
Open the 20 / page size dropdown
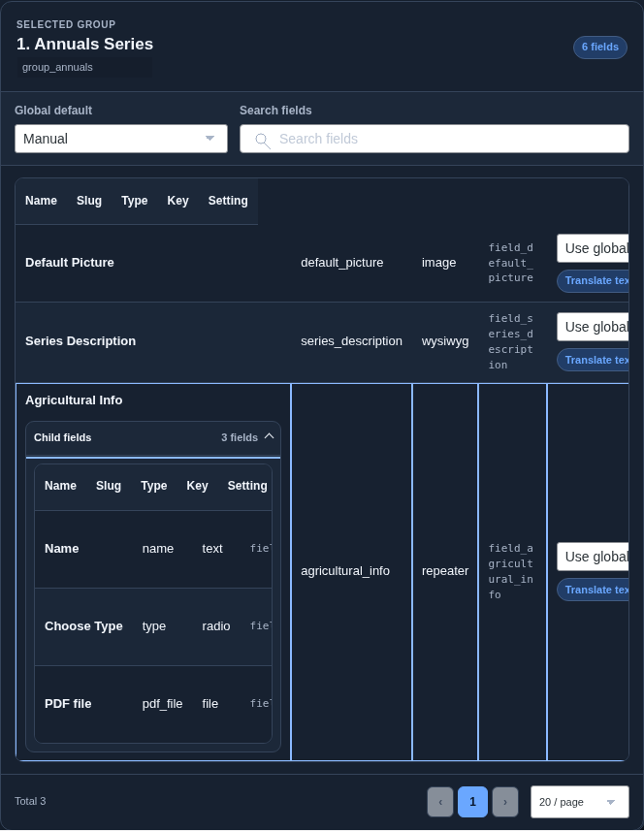(580, 802)
